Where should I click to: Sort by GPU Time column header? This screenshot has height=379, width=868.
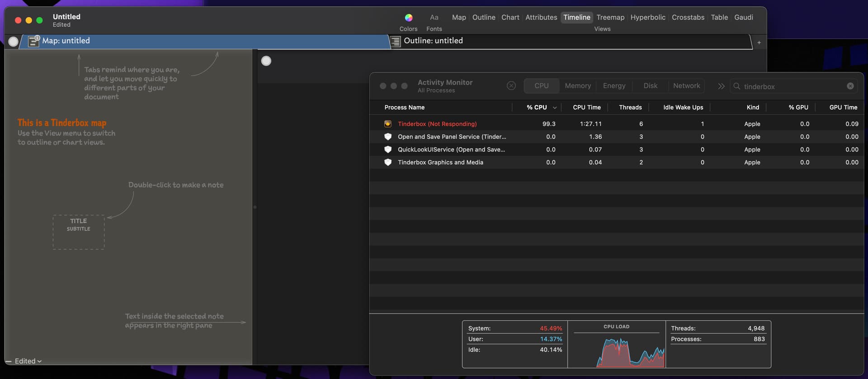(843, 107)
